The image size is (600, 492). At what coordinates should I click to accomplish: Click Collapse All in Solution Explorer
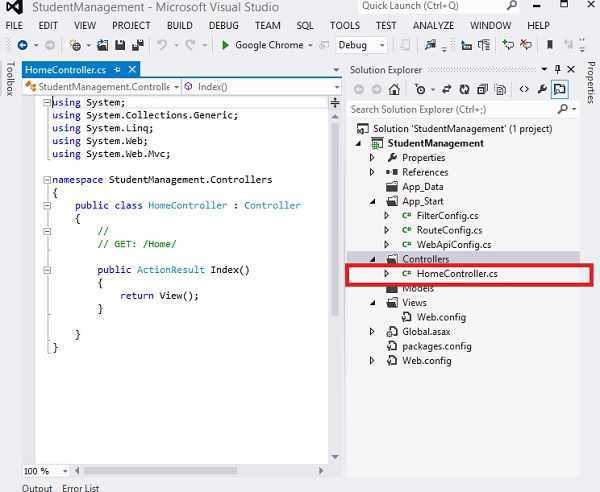481,89
